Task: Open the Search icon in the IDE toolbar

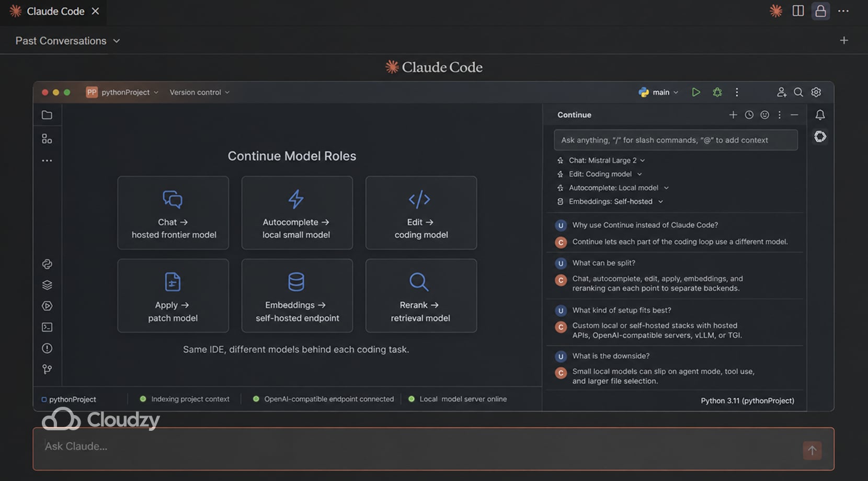Action: point(798,92)
